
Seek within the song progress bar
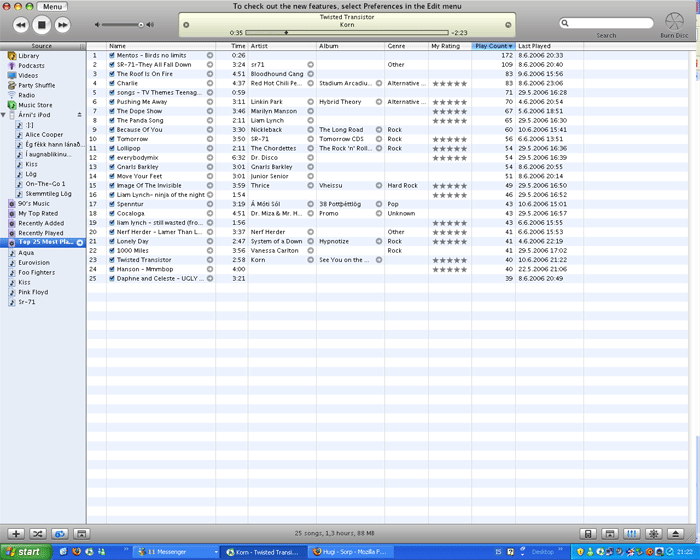click(346, 33)
